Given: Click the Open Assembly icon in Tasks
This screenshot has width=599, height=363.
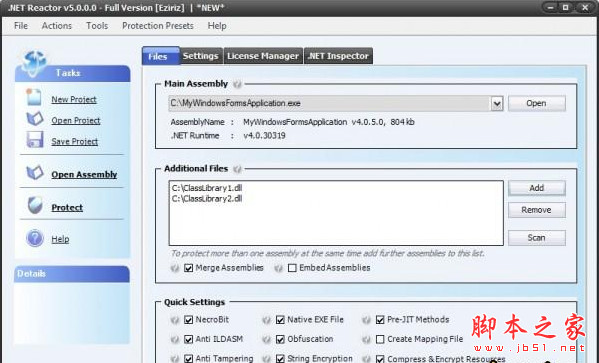Looking at the screenshot, I should tap(35, 173).
